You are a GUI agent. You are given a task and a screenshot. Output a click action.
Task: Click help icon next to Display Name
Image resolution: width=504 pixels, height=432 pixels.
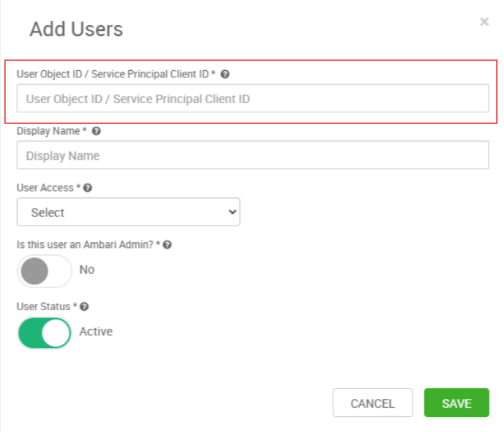[x=96, y=131]
